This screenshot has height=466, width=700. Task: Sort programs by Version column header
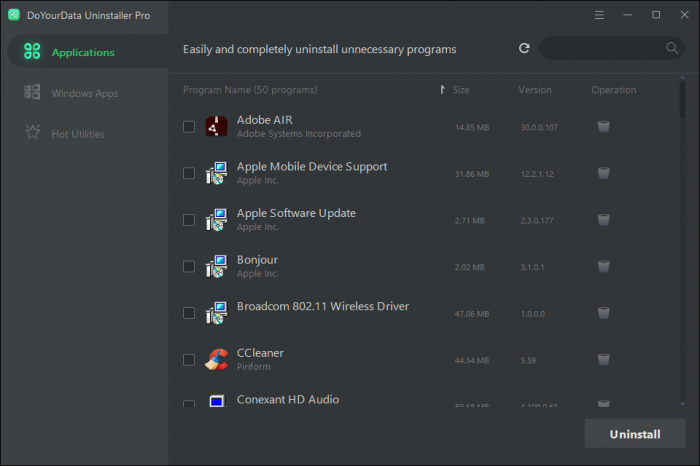(x=535, y=90)
